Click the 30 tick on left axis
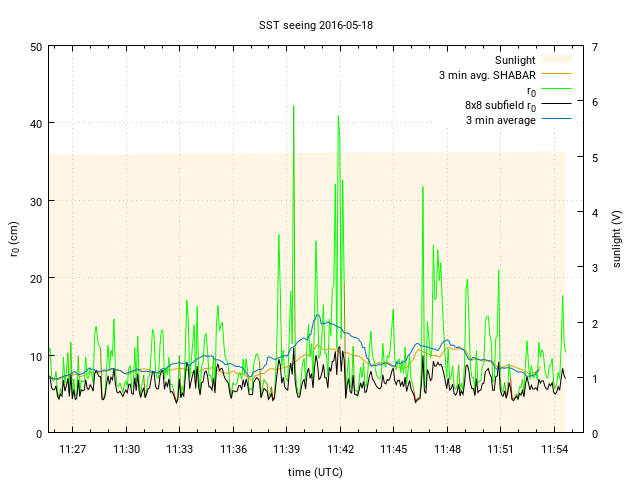This screenshot has width=640, height=480. (35, 201)
